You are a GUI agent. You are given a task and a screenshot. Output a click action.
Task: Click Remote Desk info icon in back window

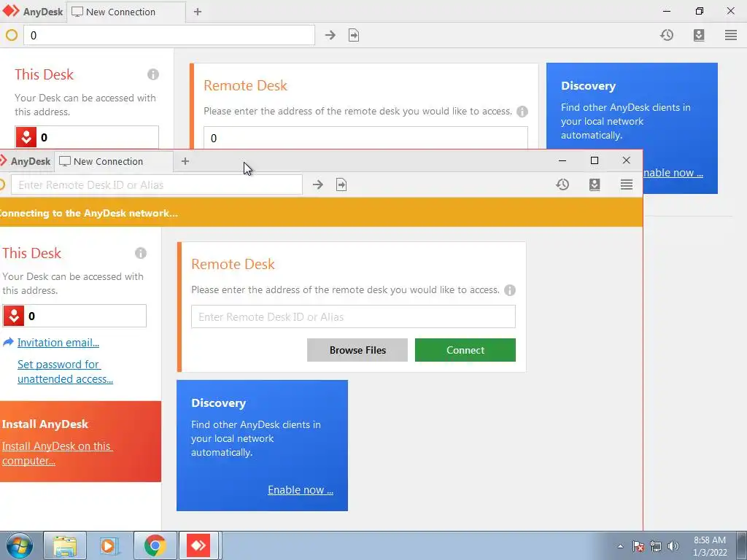[522, 112]
